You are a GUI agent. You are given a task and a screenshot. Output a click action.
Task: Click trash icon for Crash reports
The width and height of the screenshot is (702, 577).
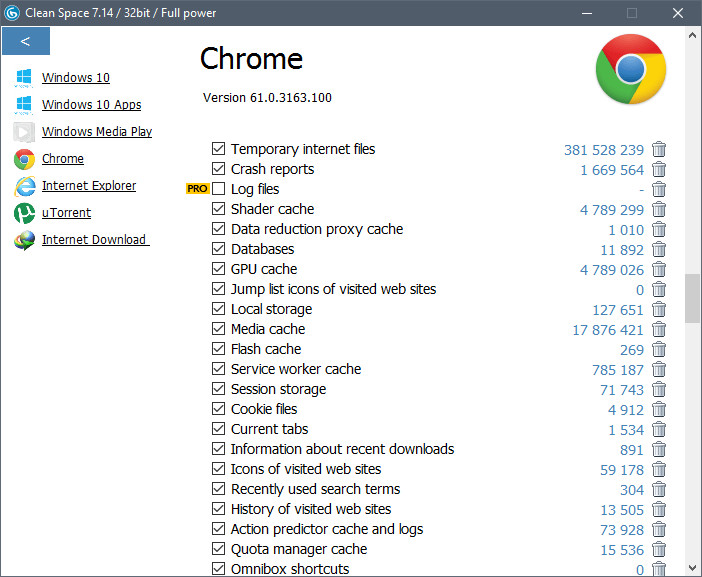(x=659, y=169)
